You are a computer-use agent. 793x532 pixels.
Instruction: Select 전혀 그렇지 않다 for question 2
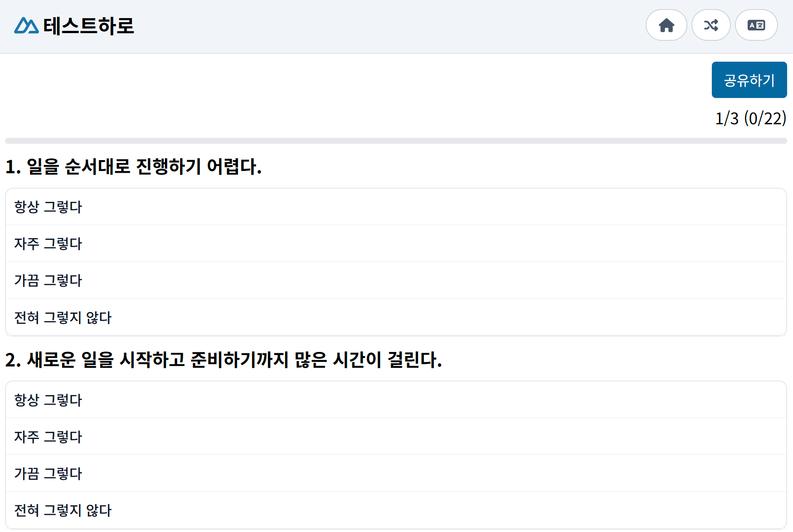[x=395, y=510]
